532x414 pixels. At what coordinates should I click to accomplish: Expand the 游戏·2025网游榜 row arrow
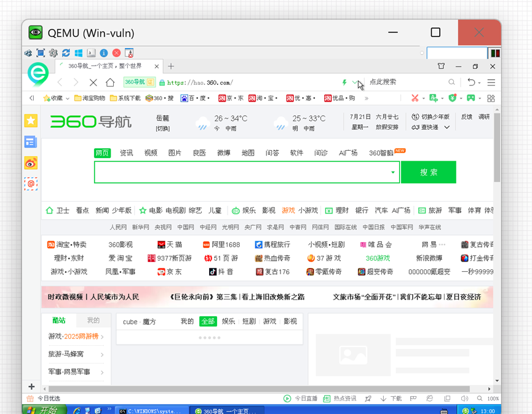point(102,336)
